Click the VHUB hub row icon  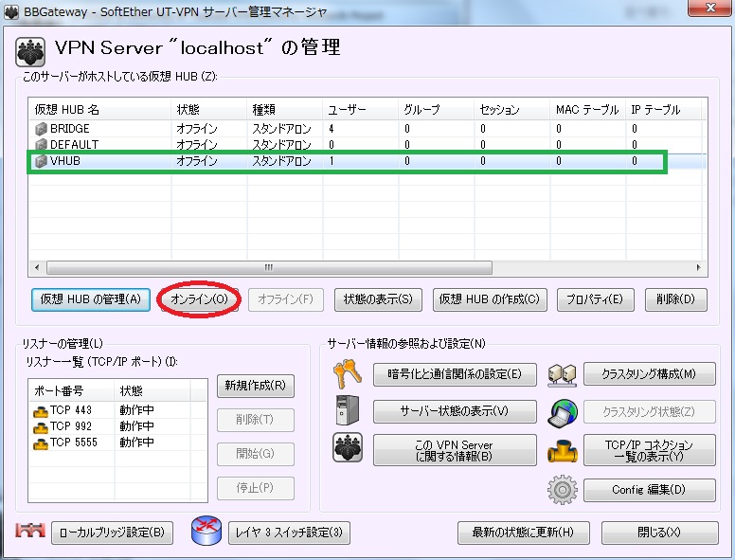(41, 161)
